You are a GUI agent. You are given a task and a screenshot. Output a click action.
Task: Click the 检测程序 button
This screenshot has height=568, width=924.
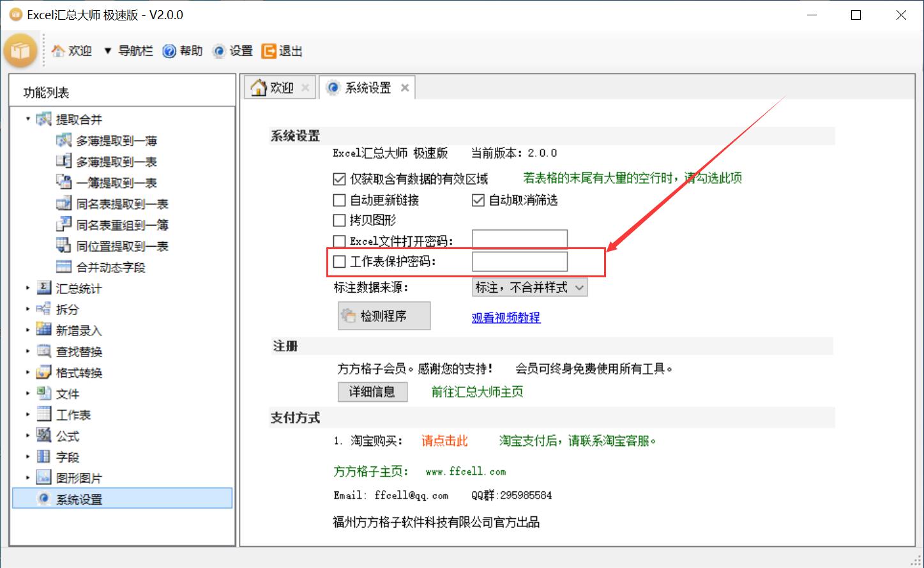[x=384, y=316]
